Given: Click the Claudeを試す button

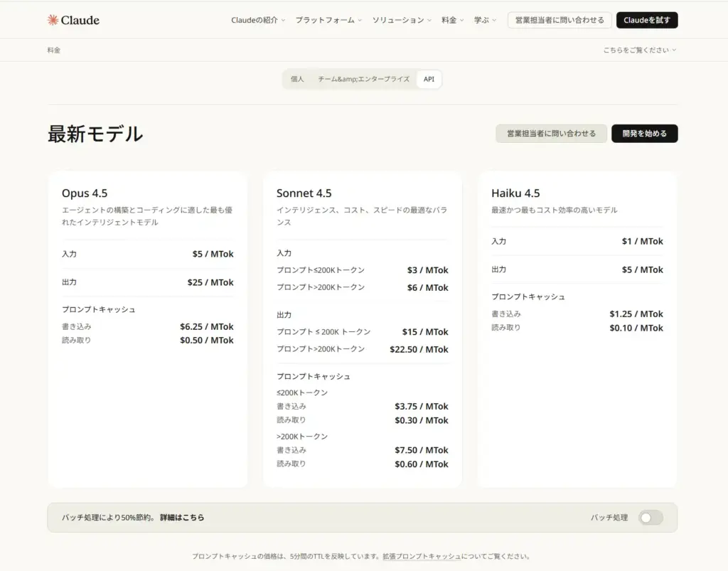Looking at the screenshot, I should point(646,21).
